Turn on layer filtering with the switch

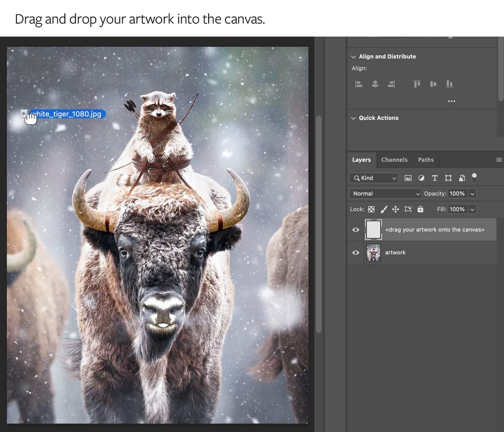pyautogui.click(x=474, y=176)
